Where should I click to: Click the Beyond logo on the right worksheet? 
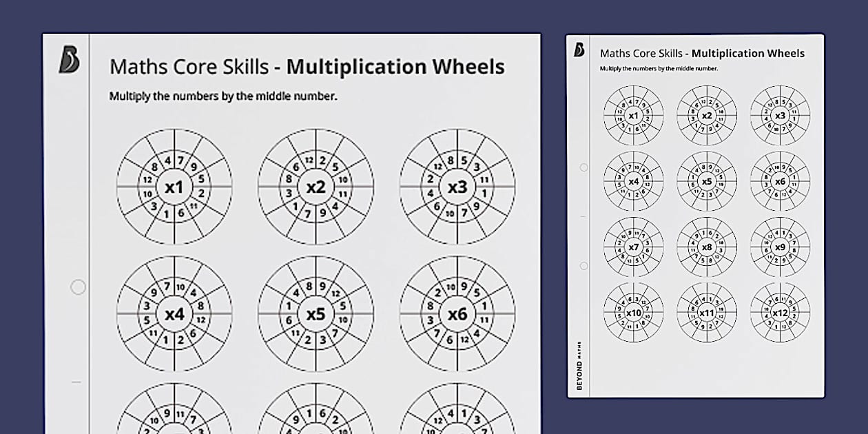point(579,48)
